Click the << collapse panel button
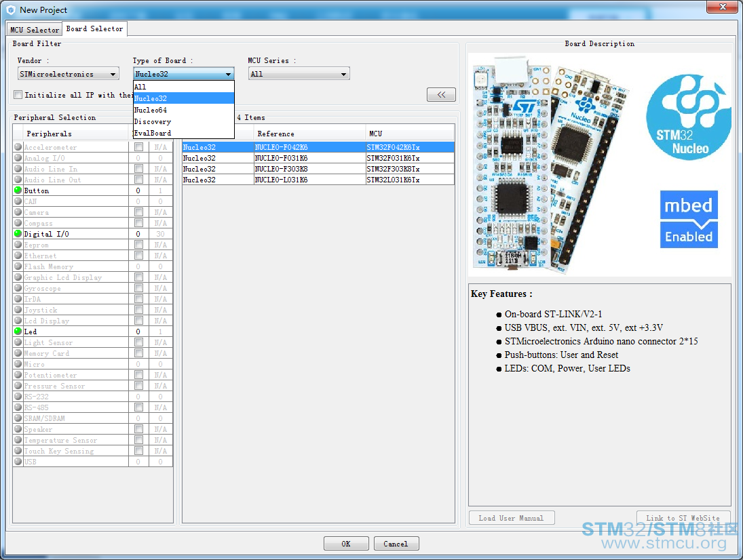 [441, 95]
